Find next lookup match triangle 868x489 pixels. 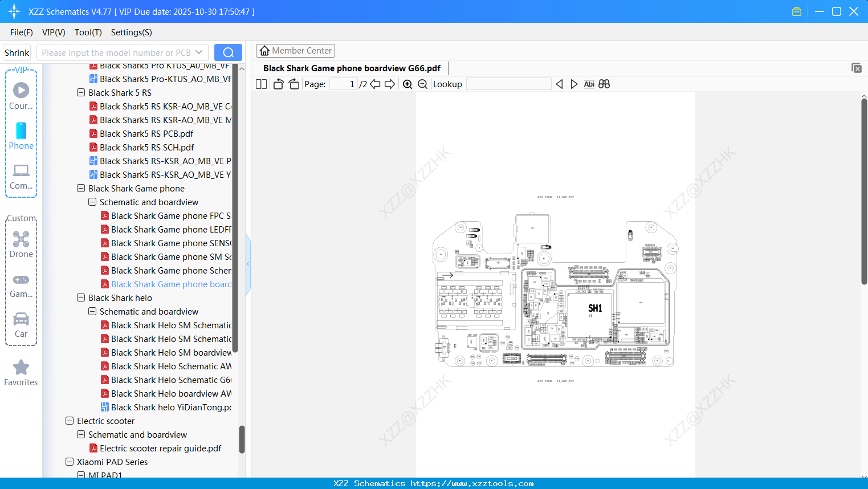click(574, 84)
